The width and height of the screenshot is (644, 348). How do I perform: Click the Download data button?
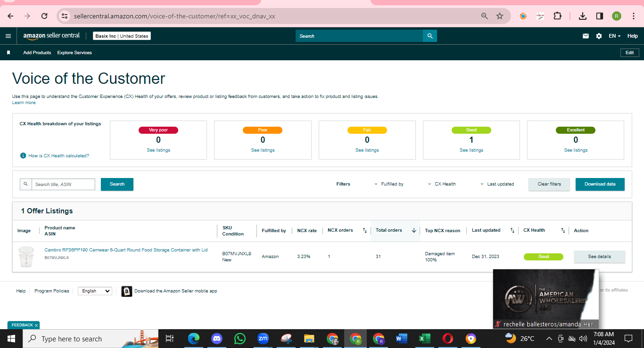pyautogui.click(x=600, y=184)
